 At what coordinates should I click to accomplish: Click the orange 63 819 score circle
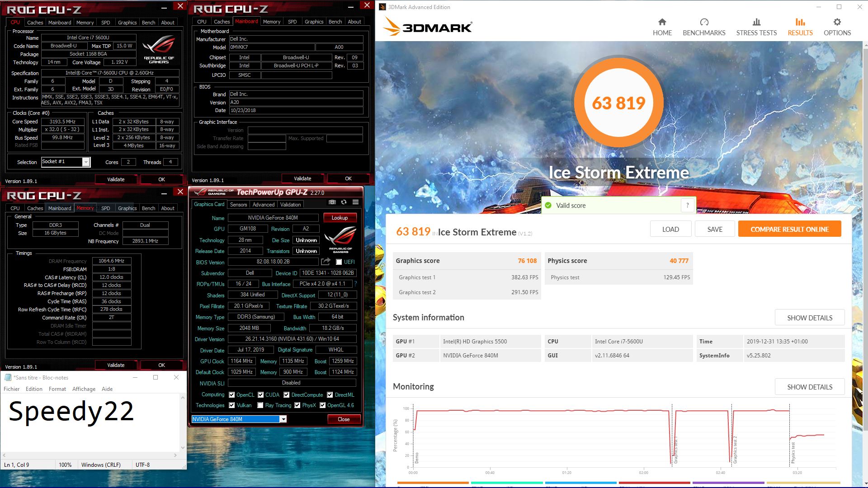coord(618,103)
